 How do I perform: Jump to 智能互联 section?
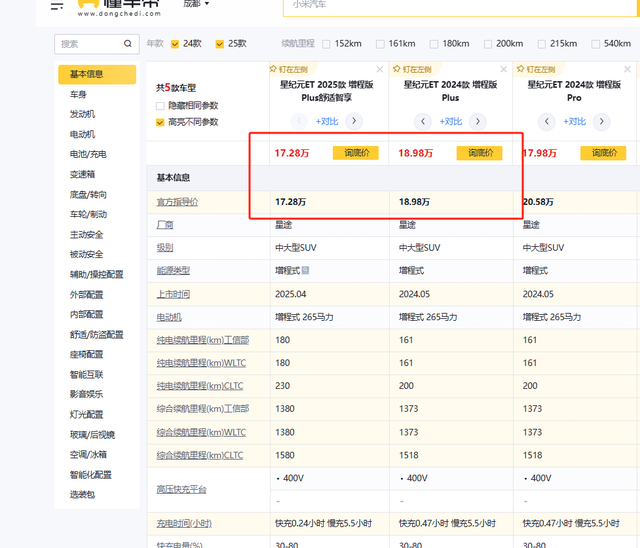pyautogui.click(x=87, y=374)
